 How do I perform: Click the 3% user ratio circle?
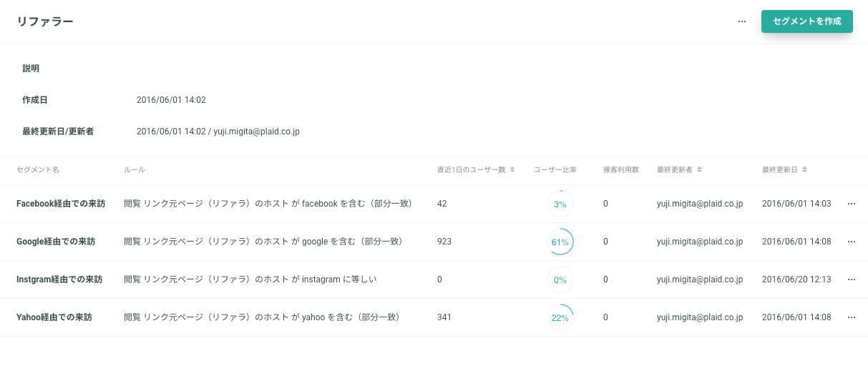click(x=560, y=204)
